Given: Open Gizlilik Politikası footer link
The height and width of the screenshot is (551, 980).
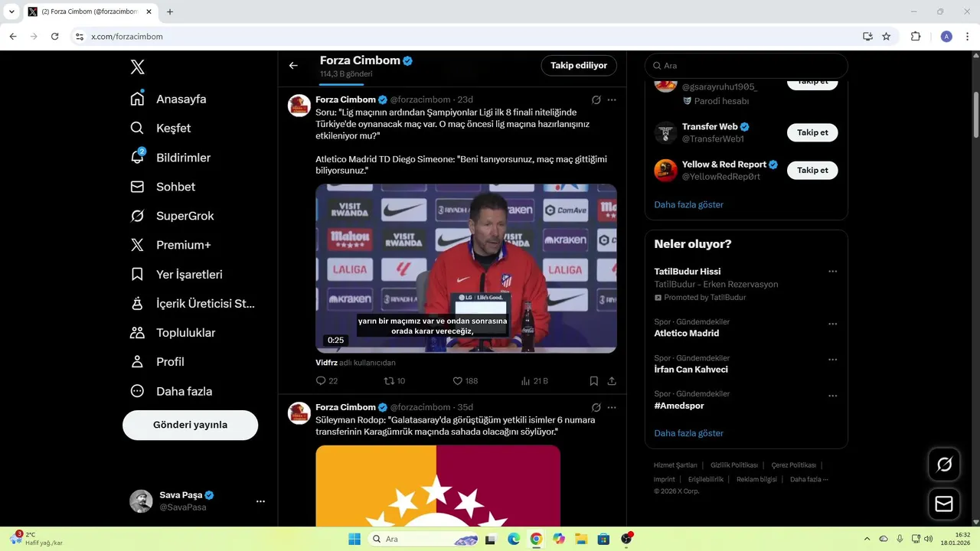Looking at the screenshot, I should pos(733,465).
